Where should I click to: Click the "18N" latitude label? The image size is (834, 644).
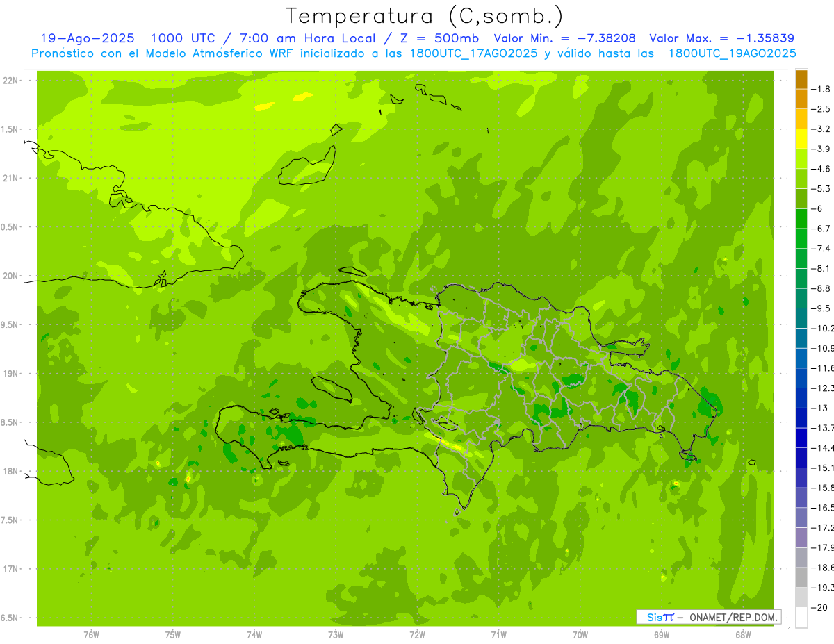tap(10, 471)
